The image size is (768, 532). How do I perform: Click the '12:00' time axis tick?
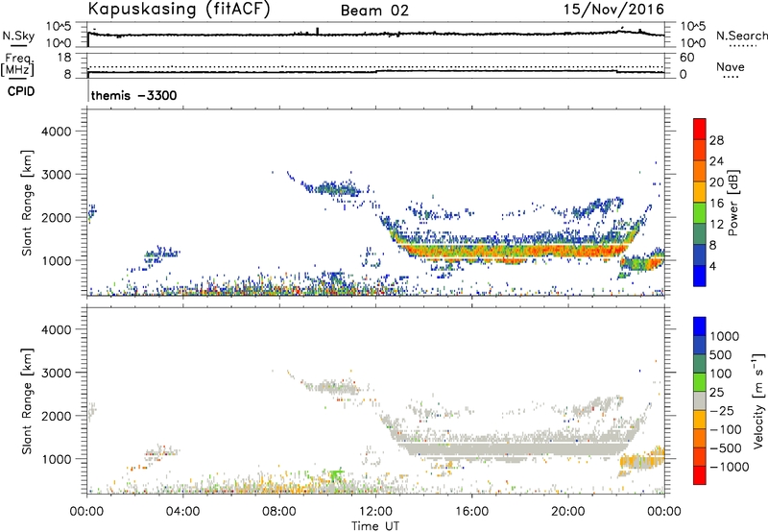click(x=375, y=512)
